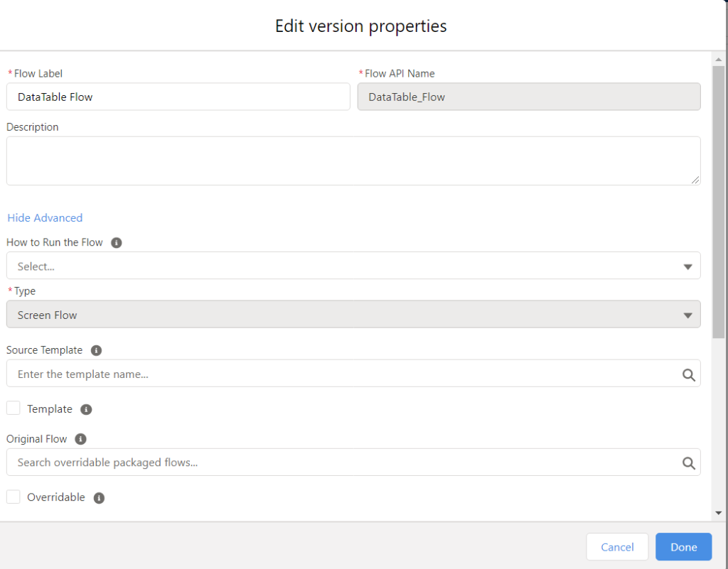
Task: Open How to Run the Flow dropdown
Action: click(353, 266)
